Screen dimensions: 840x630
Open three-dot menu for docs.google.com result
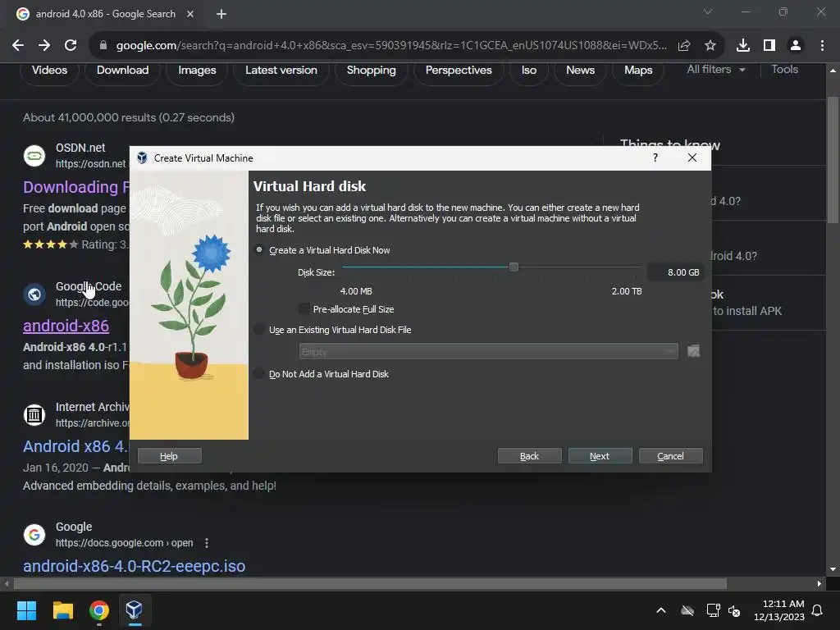pyautogui.click(x=207, y=543)
